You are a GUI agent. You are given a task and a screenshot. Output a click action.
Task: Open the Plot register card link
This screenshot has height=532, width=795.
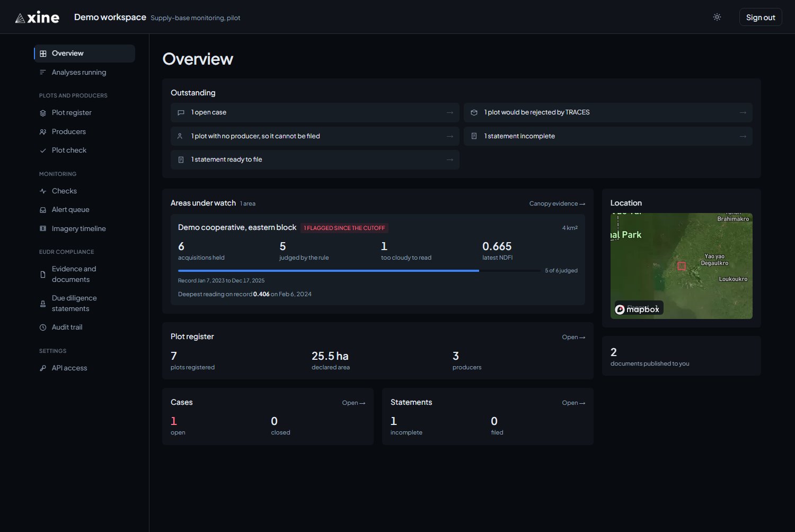(x=573, y=337)
